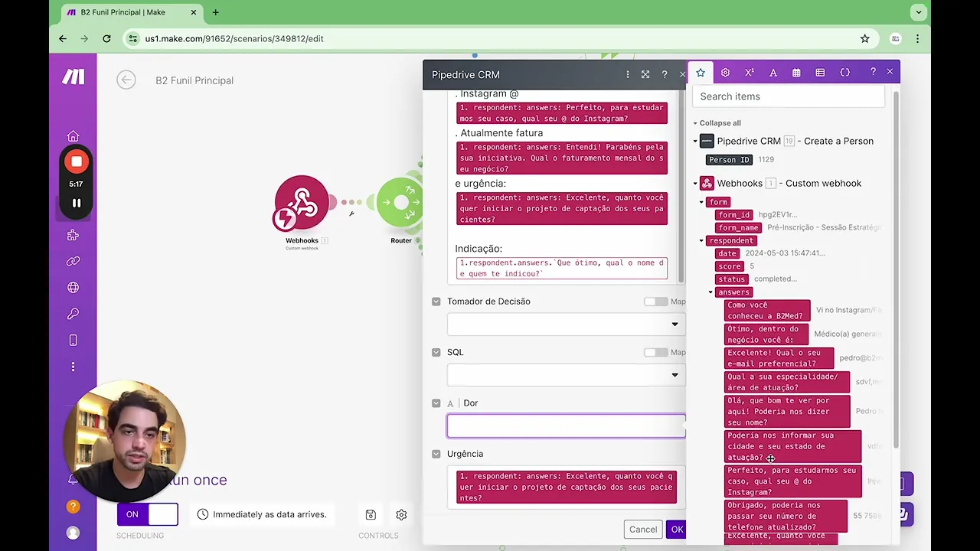980x551 pixels.
Task: Switch to Array functions tab
Action: click(x=820, y=73)
